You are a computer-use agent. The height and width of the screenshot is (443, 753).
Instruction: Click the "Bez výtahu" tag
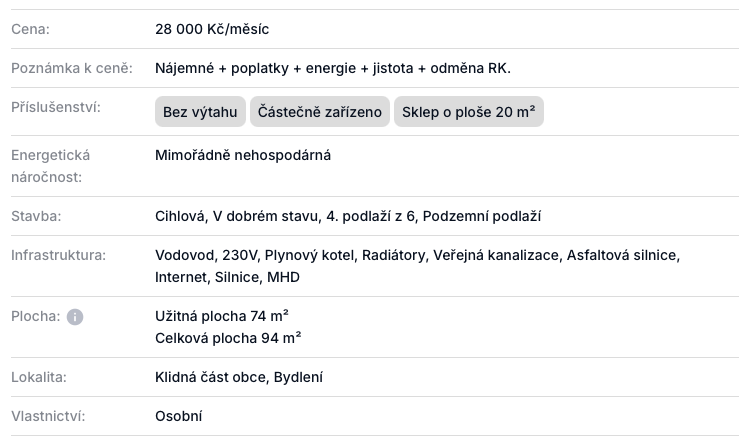[200, 112]
